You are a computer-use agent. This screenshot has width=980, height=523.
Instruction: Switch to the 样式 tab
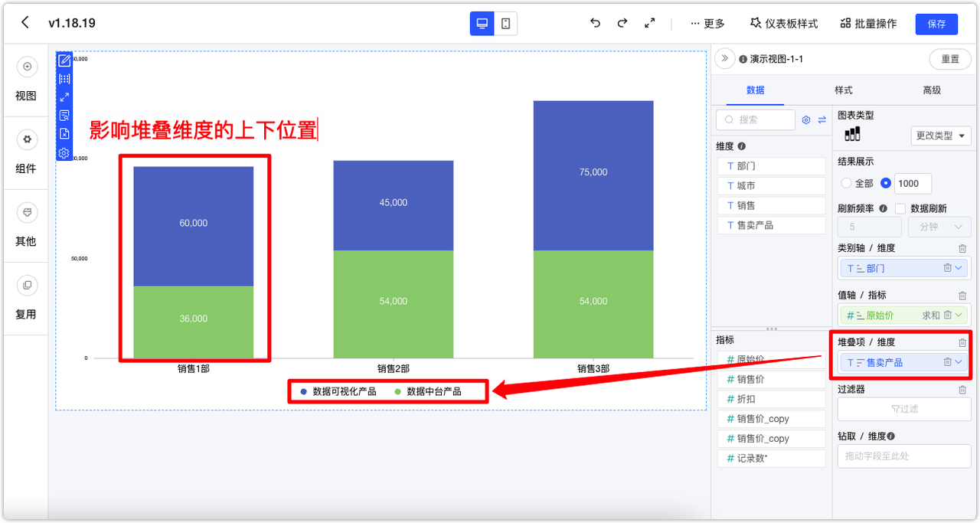pyautogui.click(x=843, y=90)
